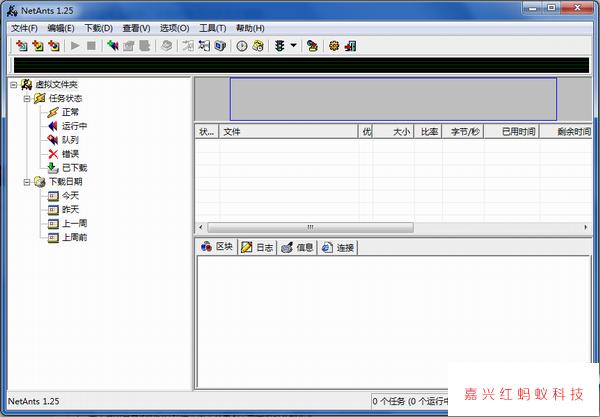Select 运行中 running tasks in tree
The image size is (600, 417).
(x=74, y=126)
